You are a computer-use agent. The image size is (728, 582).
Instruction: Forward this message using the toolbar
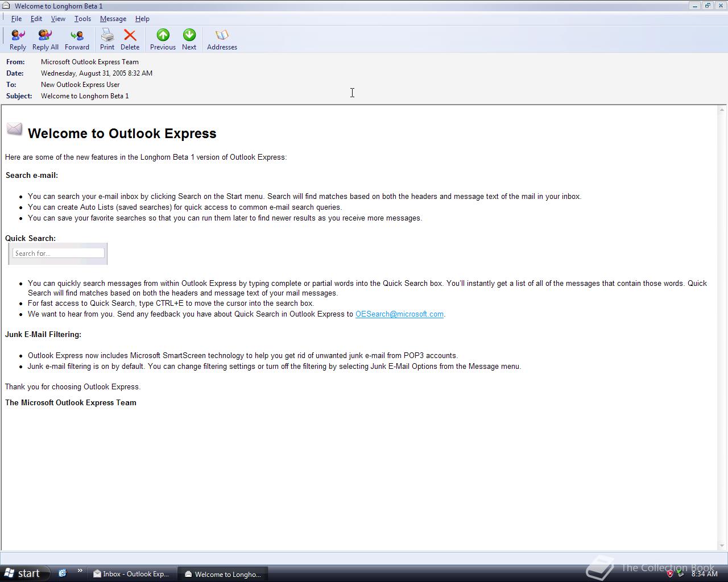77,40
